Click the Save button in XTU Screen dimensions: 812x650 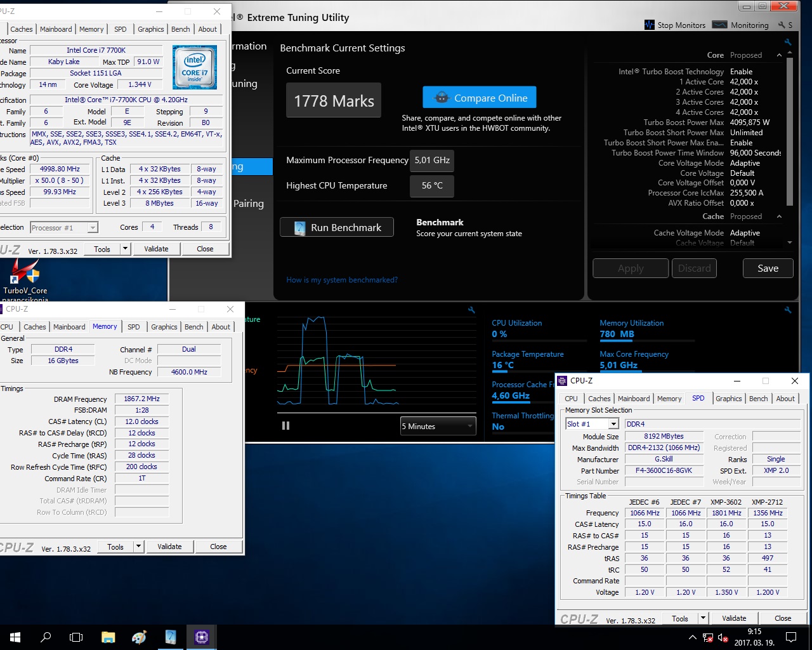click(x=768, y=269)
